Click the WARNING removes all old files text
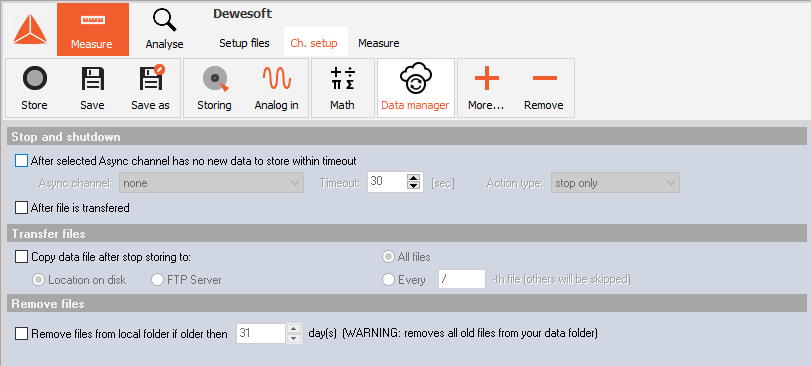The height and width of the screenshot is (366, 811). pyautogui.click(x=470, y=333)
